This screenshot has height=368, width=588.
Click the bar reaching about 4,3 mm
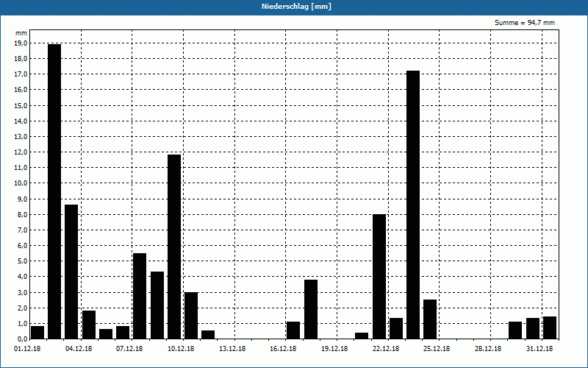pos(157,305)
